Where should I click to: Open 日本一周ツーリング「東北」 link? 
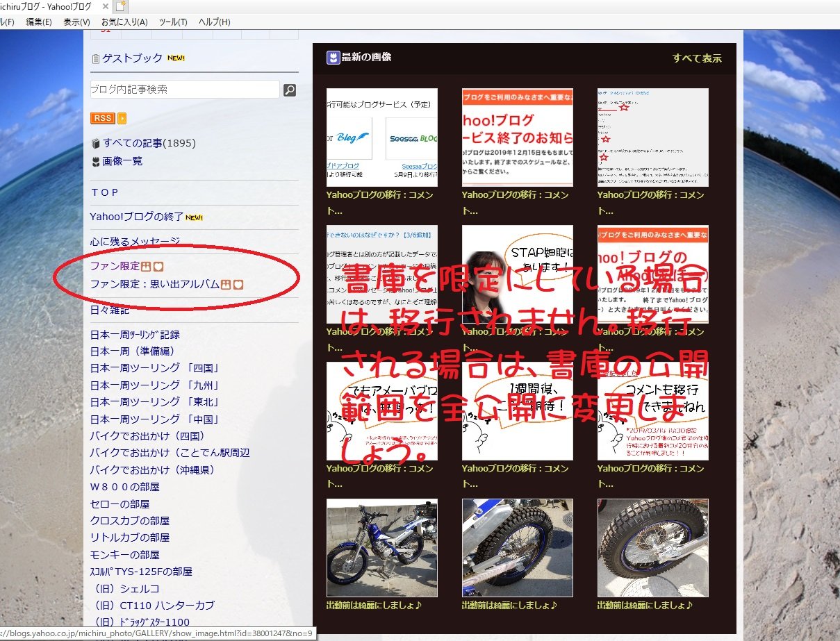[155, 402]
